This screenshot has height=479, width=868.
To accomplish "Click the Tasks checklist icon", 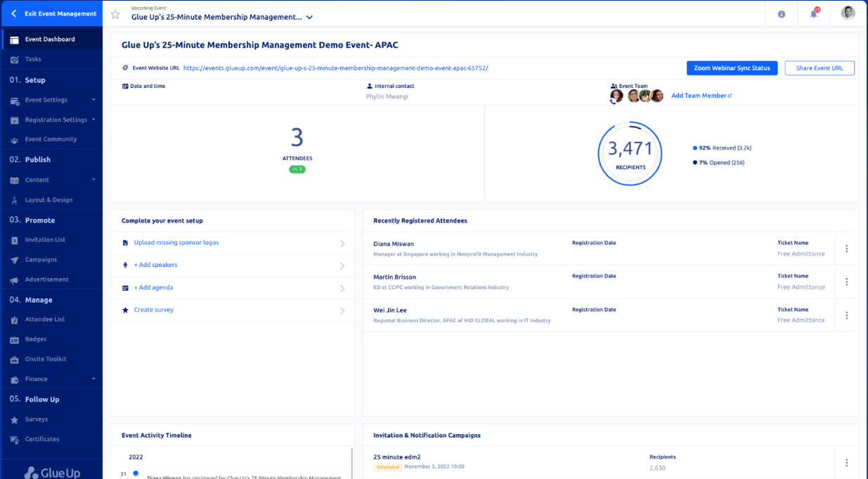I will [x=14, y=60].
